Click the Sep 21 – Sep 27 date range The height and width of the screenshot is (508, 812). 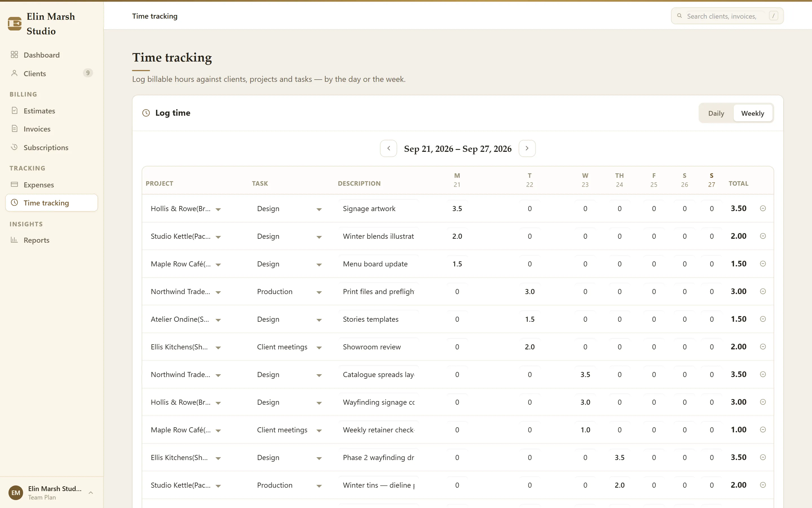[458, 148]
